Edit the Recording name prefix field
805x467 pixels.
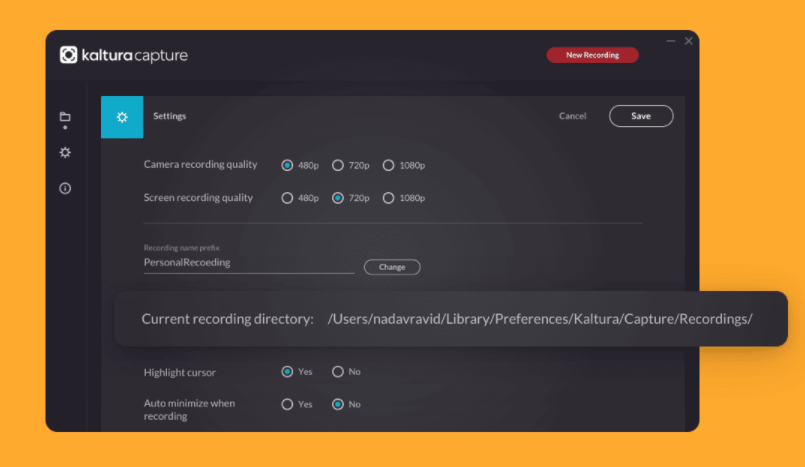(249, 263)
